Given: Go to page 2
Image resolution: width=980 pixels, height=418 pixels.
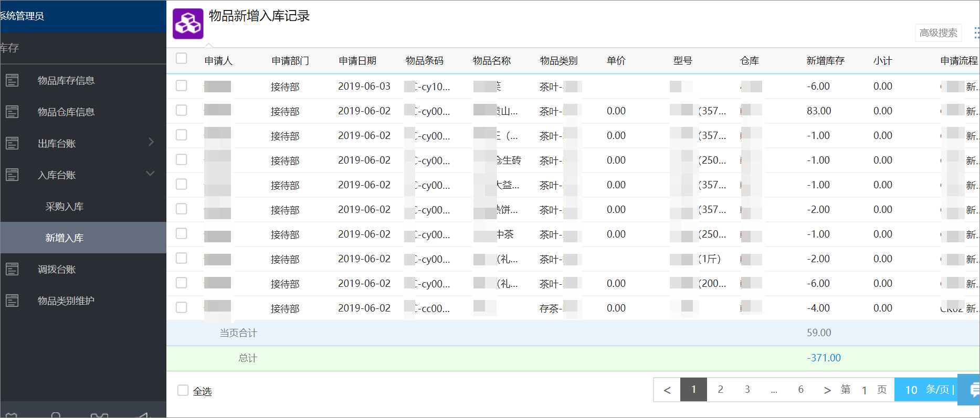Looking at the screenshot, I should [720, 390].
